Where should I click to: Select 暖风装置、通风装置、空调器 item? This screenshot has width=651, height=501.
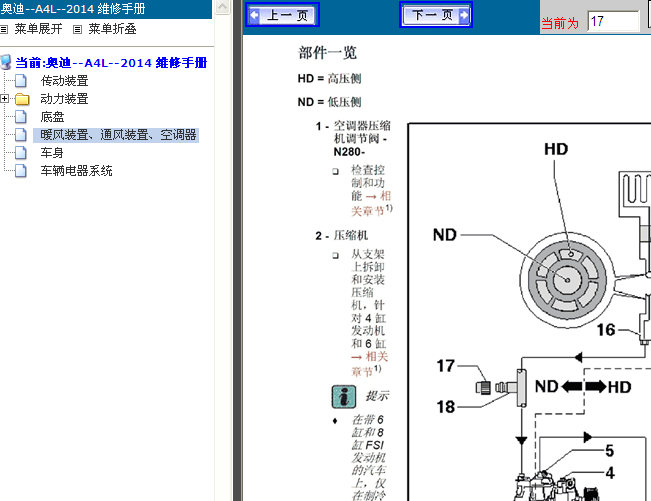coord(116,135)
